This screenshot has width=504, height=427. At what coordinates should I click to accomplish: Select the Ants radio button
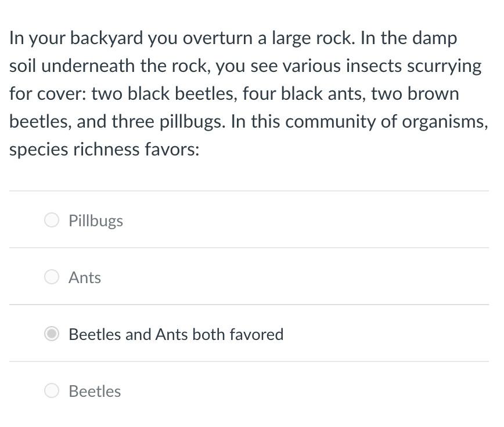tap(52, 277)
